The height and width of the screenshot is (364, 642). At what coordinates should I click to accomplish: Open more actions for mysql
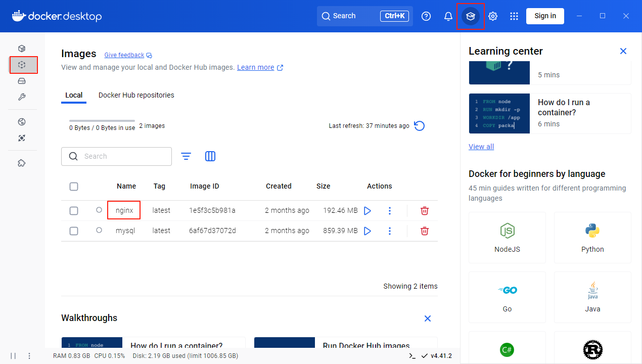coord(390,231)
